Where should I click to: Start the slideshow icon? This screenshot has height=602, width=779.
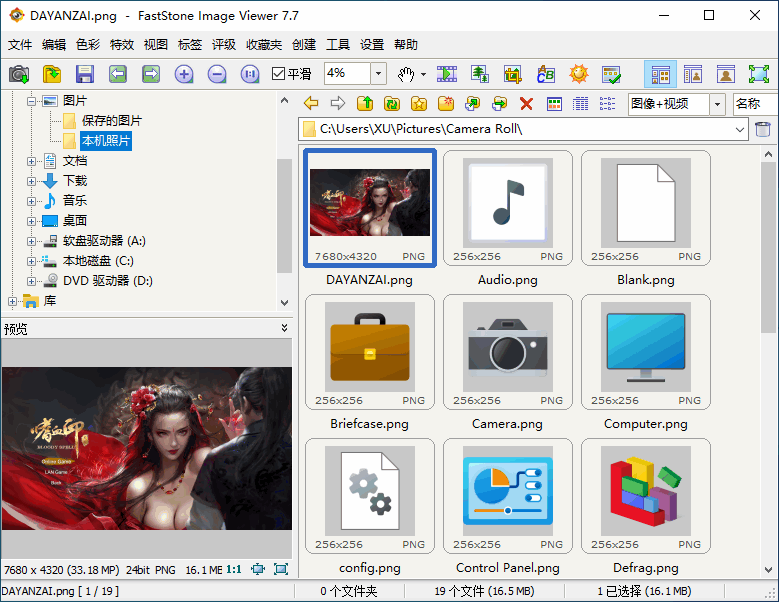point(447,75)
